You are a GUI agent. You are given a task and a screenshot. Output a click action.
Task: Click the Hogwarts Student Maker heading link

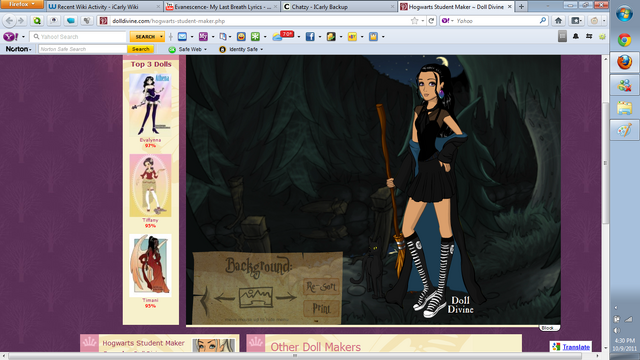click(143, 343)
